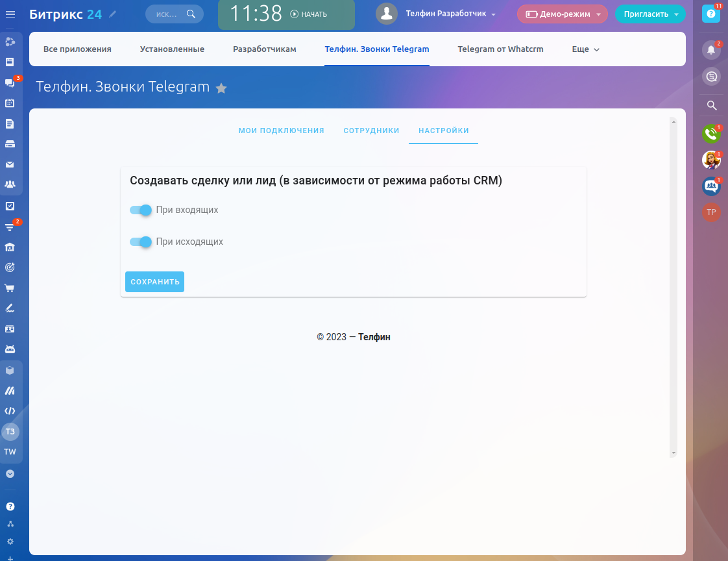Click the user profile avatar in header
The height and width of the screenshot is (561, 728).
387,14
